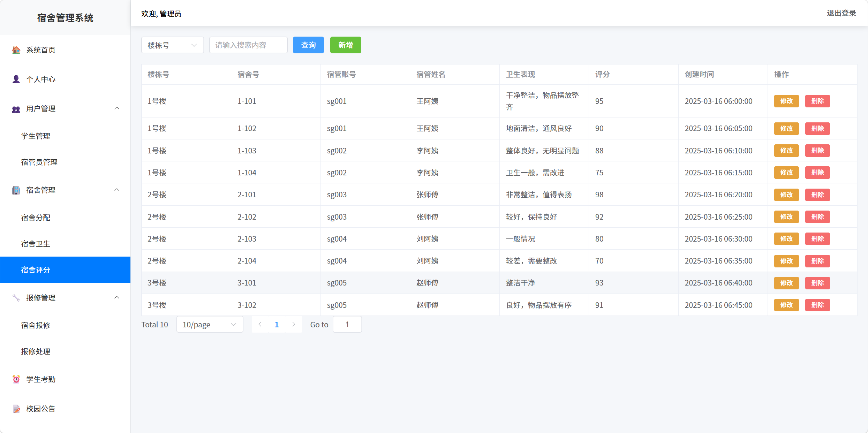The image size is (868, 433).
Task: Open 宿舍分配 from the sidebar menu
Action: coord(35,217)
